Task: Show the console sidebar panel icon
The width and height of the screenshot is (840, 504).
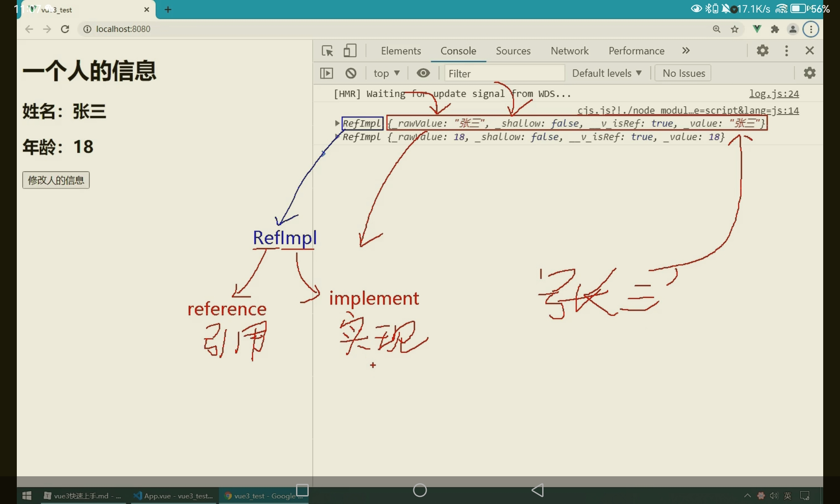Action: 326,73
